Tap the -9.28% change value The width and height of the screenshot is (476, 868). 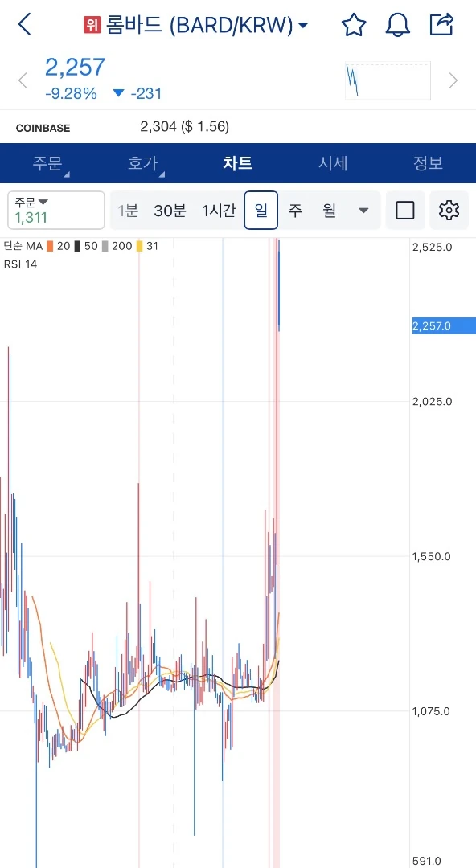click(x=71, y=93)
